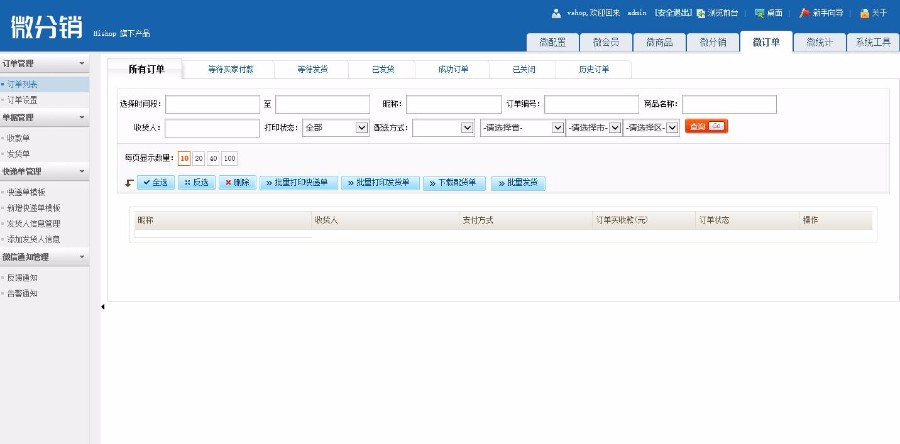Open the 请选择市 city dropdown
Viewport: 900px width, 444px height.
point(594,128)
